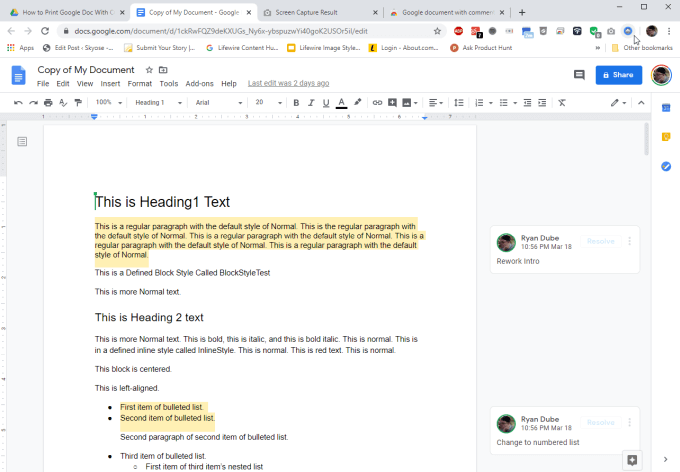
Task: Toggle Italic formatting
Action: [311, 103]
